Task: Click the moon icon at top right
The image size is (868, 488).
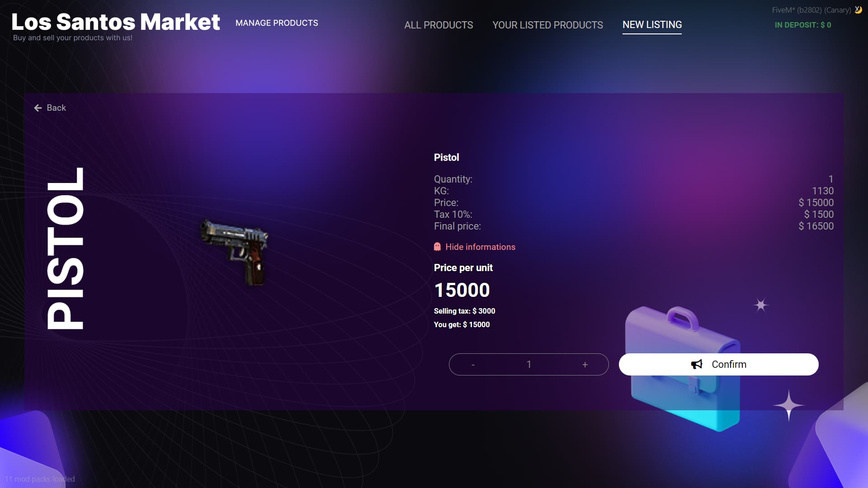Action: (858, 9)
